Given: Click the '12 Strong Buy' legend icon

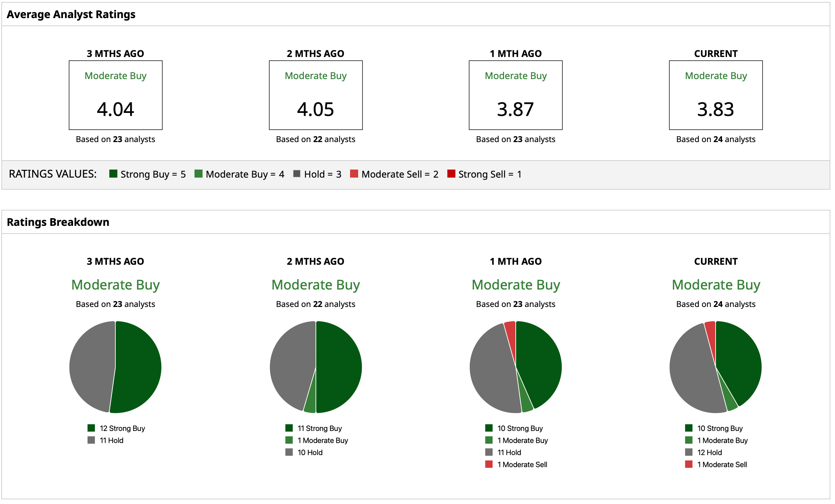Looking at the screenshot, I should click(91, 428).
